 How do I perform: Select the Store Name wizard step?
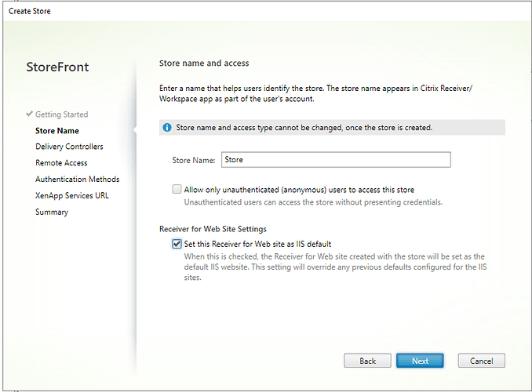[x=56, y=131]
